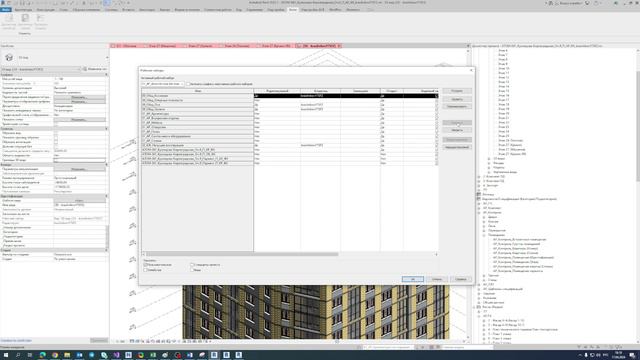
Task: Open the Вставить ribbon tab
Action: coord(128,9)
